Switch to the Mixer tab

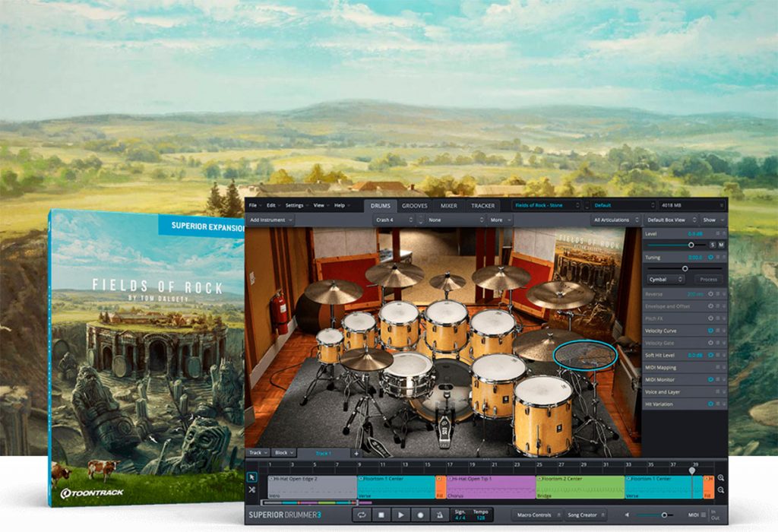point(449,205)
